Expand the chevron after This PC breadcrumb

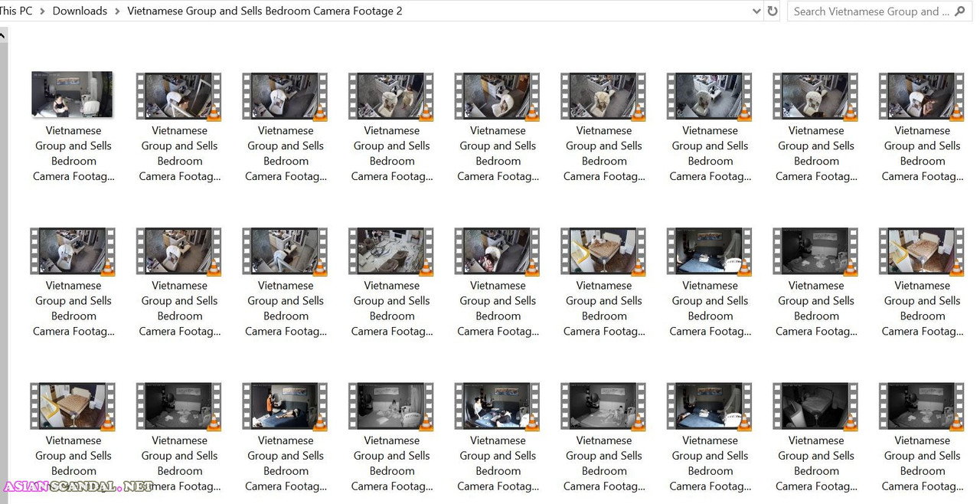[x=42, y=11]
